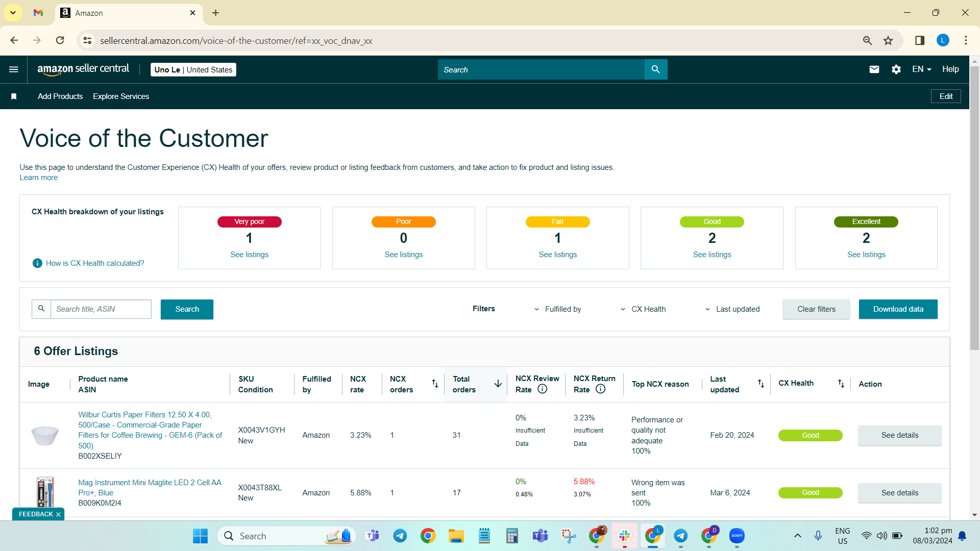This screenshot has height=551, width=980.
Task: Click the Windows taskbar Search box
Action: point(286,536)
